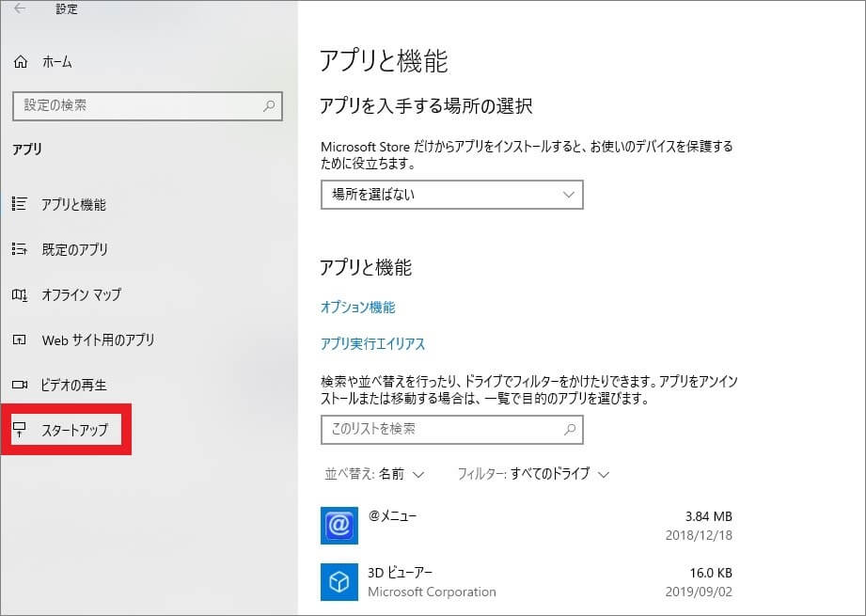This screenshot has width=866, height=616.
Task: Open ホーム settings home label
Action: click(x=57, y=62)
